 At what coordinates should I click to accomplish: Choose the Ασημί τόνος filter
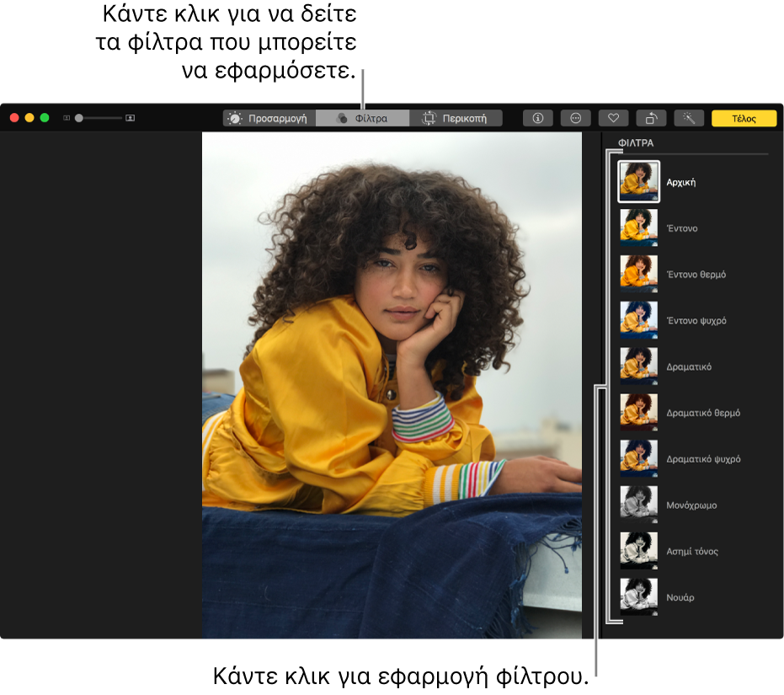pyautogui.click(x=638, y=552)
